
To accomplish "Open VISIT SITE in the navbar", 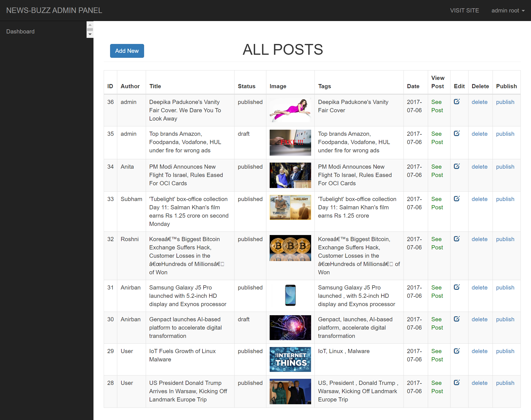I will [464, 11].
